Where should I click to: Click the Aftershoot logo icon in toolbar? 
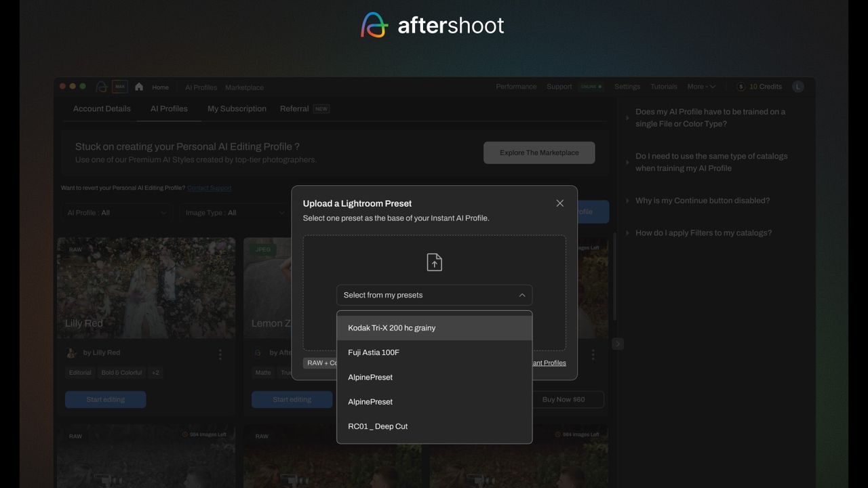pyautogui.click(x=101, y=87)
